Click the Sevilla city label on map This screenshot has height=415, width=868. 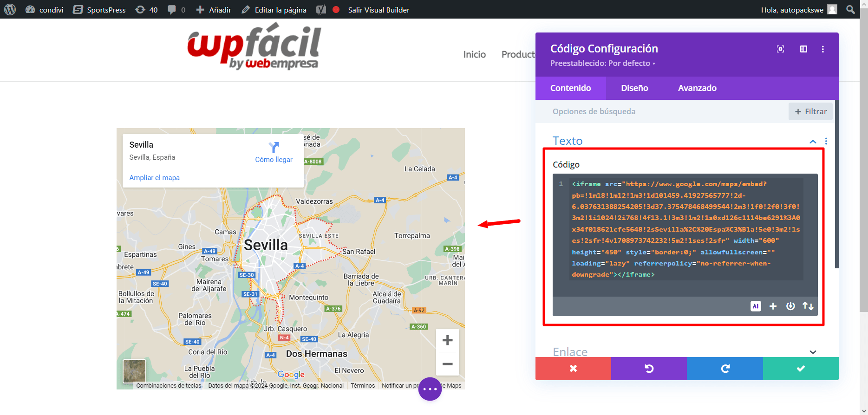coord(266,245)
